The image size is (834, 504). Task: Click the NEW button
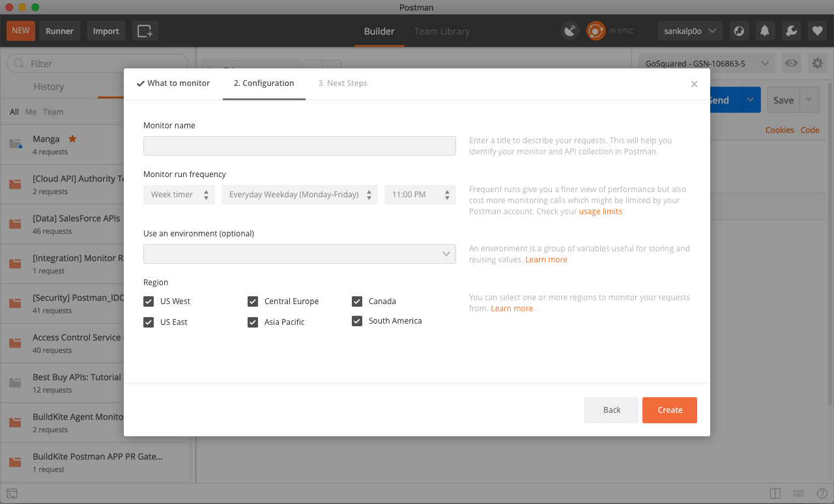[21, 31]
